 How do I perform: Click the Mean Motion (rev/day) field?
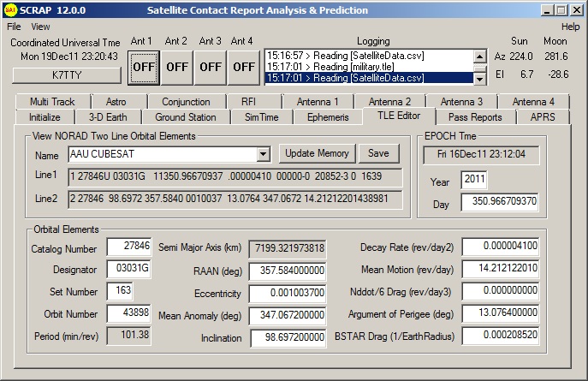(501, 269)
